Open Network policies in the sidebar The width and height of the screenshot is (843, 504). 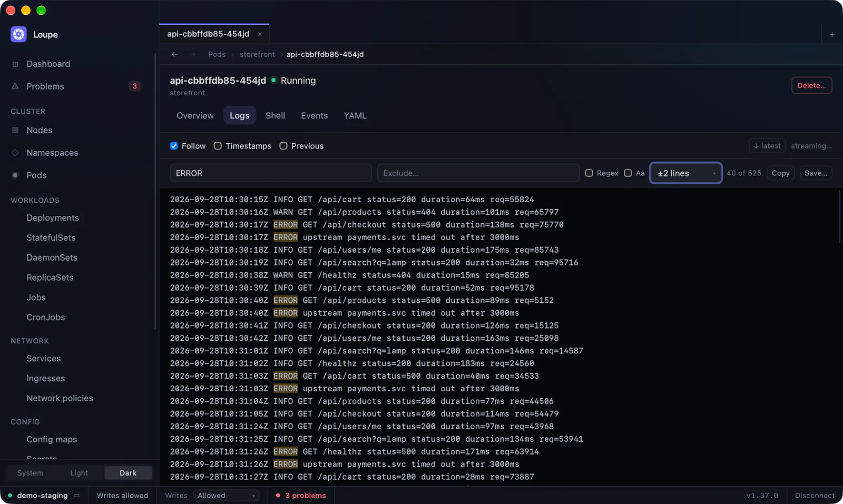(60, 398)
